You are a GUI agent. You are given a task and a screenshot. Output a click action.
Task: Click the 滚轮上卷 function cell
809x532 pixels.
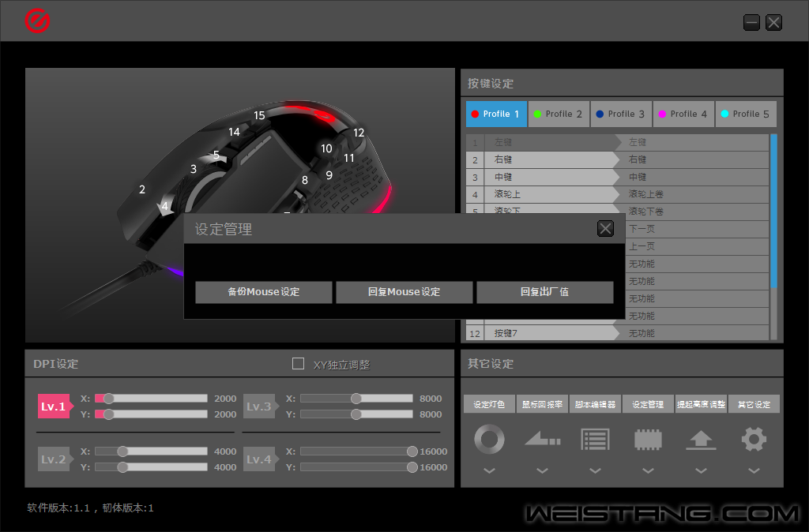691,194
